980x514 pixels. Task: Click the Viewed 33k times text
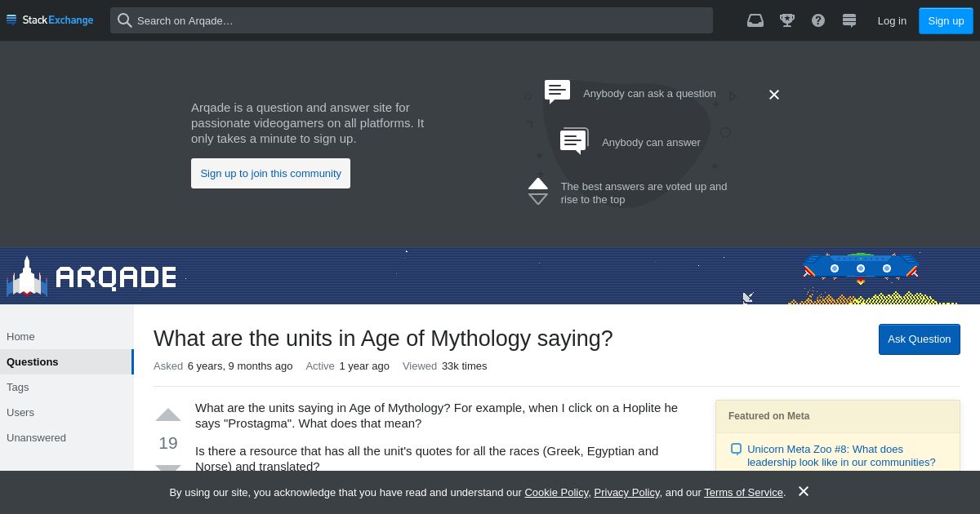pos(444,366)
